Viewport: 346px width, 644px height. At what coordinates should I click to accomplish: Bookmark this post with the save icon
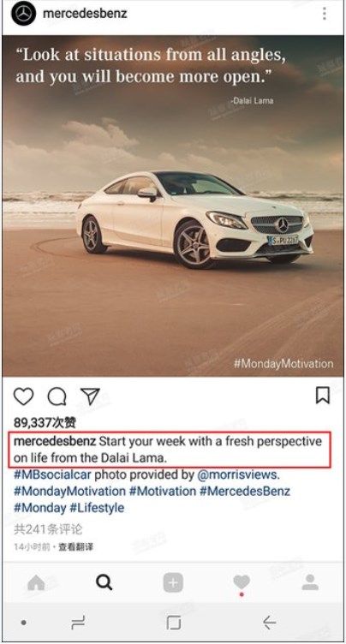(x=323, y=396)
